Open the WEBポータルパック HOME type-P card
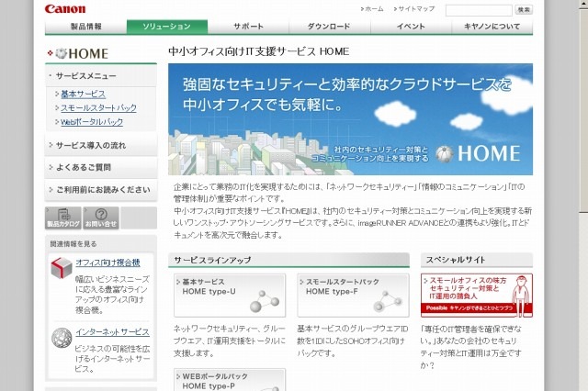Screen dimensions: 588x391 230,380
